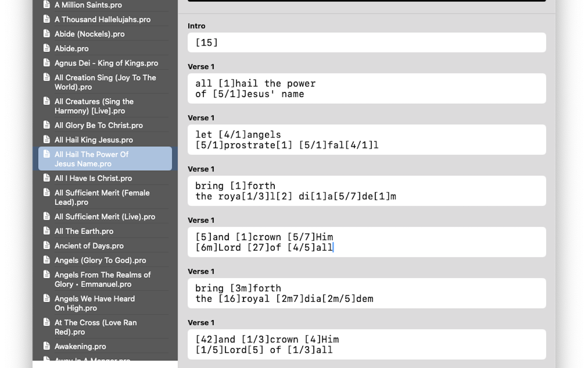Select the song A Thousand Hallelujahs.pro

[x=102, y=19]
